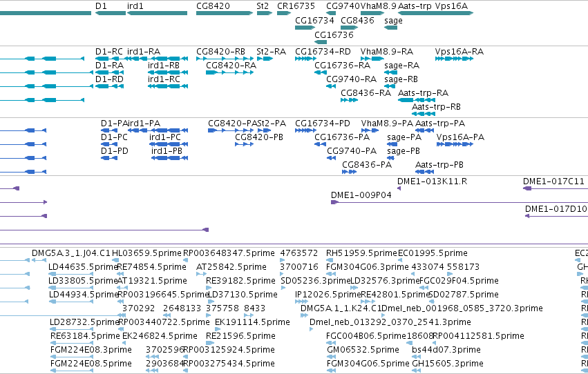The width and height of the screenshot is (588, 374).
Task: Click transcript ird1-RA label
Action: point(144,51)
